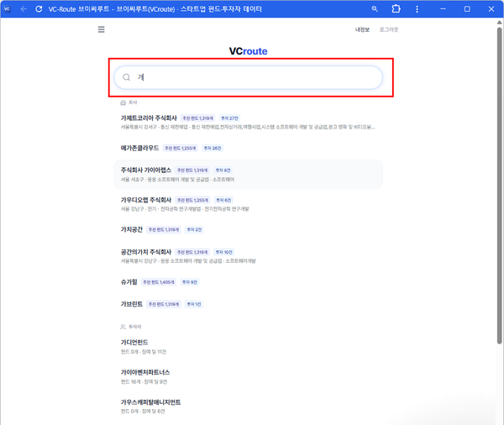Click 투자 10건 tag beside 공간의가치
This screenshot has width=504, height=425.
(x=223, y=252)
